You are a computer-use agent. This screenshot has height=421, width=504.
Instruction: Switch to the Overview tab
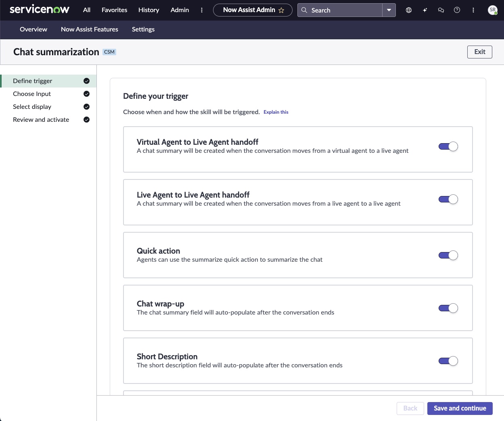pyautogui.click(x=33, y=29)
